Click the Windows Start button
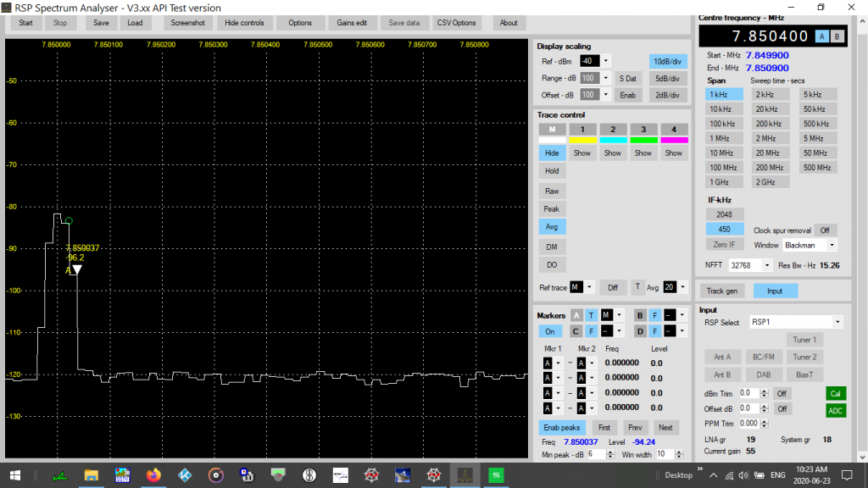The width and height of the screenshot is (868, 488). coord(14,475)
